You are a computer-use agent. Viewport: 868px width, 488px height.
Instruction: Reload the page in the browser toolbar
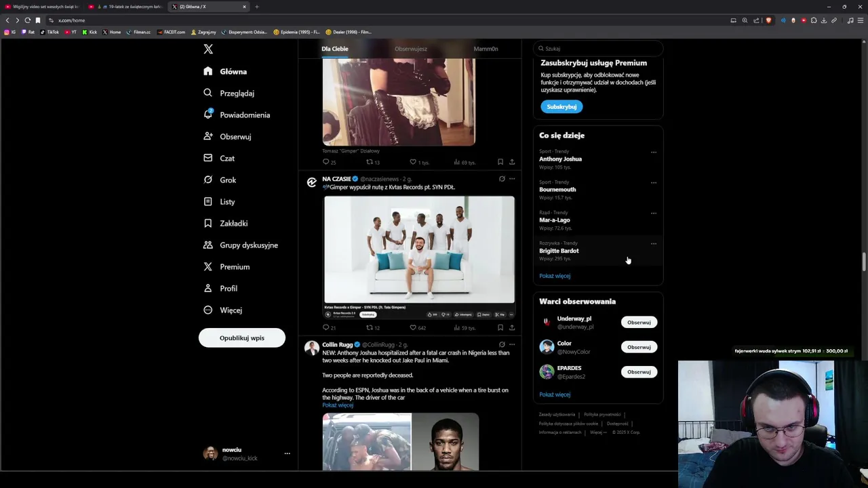point(28,20)
